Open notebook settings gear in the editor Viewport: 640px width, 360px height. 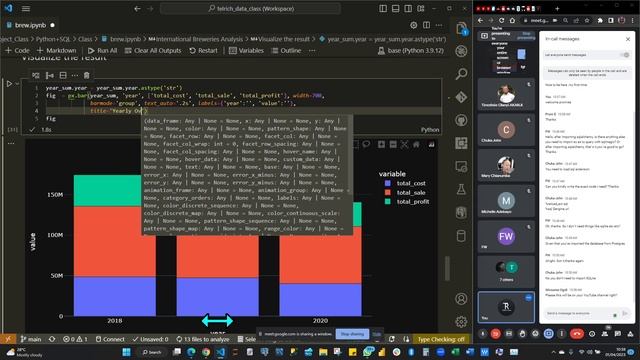pos(413,25)
